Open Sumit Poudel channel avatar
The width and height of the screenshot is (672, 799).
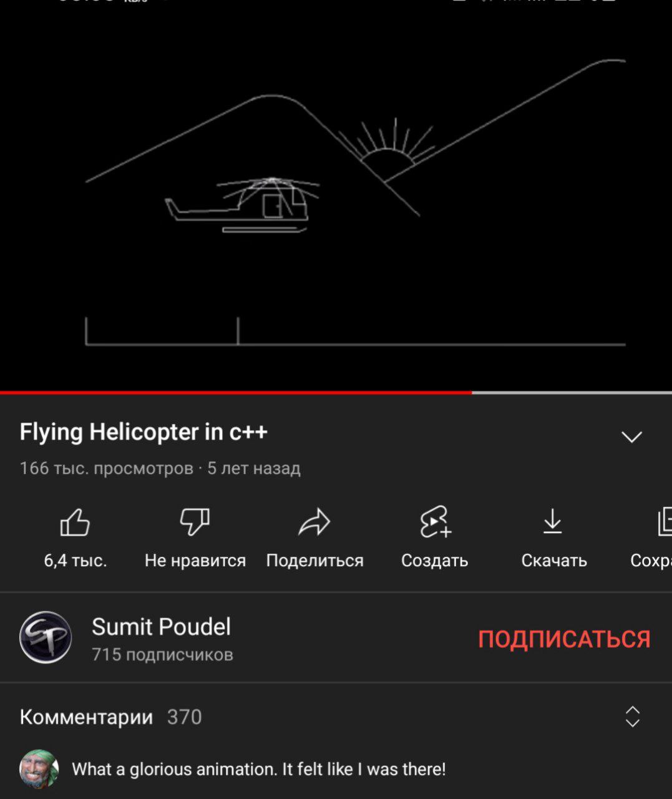coord(46,637)
